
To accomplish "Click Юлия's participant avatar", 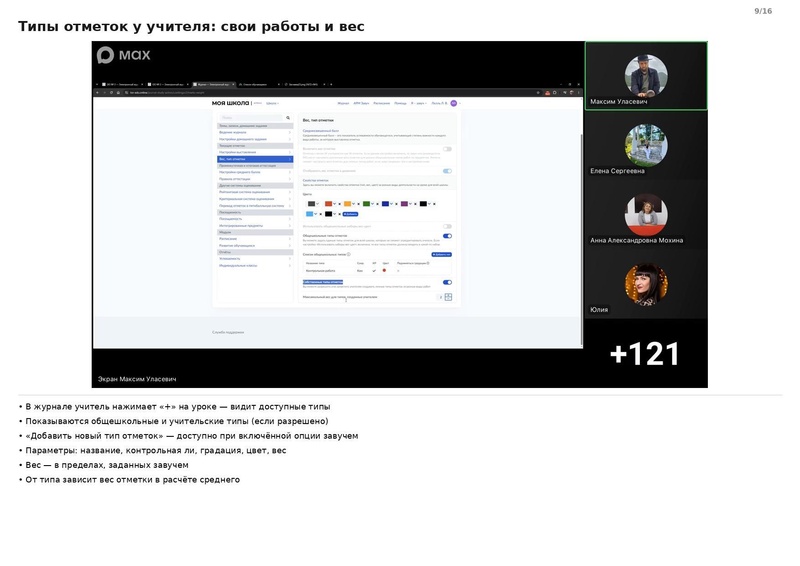I will click(x=646, y=284).
